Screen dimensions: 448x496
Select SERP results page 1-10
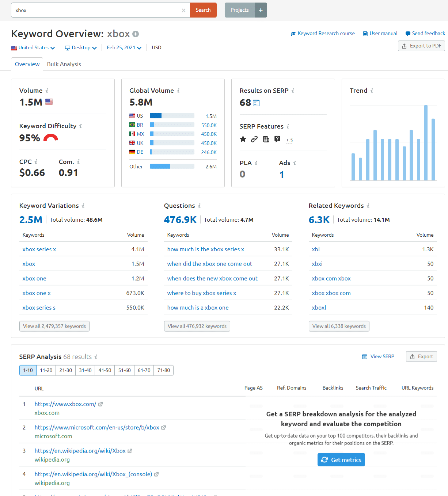click(28, 370)
